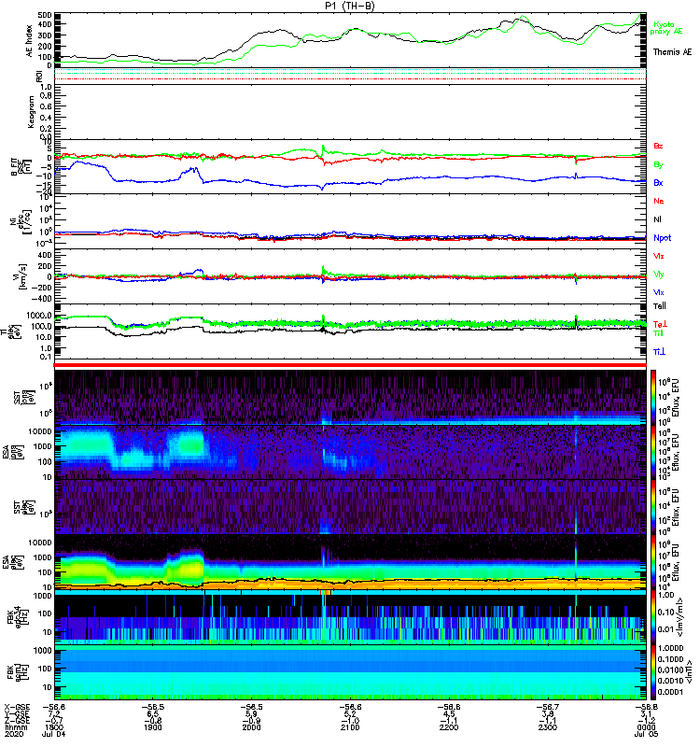This screenshot has height=747, width=700.
Task: Click the blue "Vix" legend label
Action: pos(658,292)
